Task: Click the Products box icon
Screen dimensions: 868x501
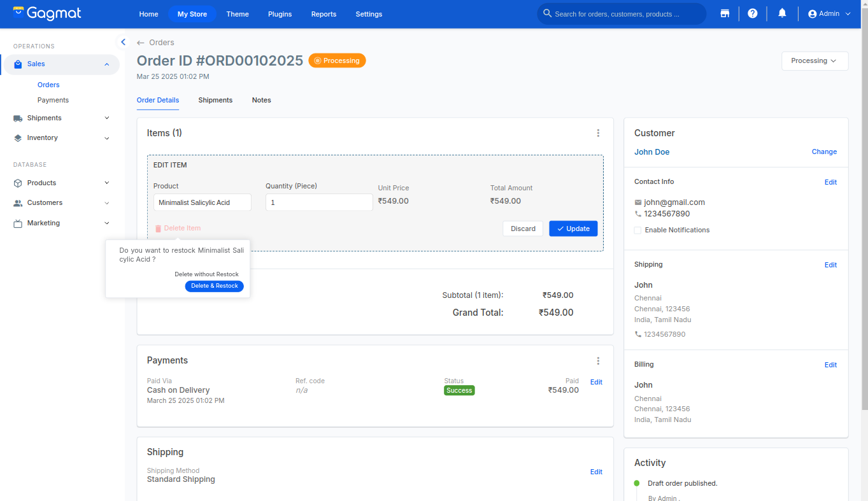Action: (18, 183)
